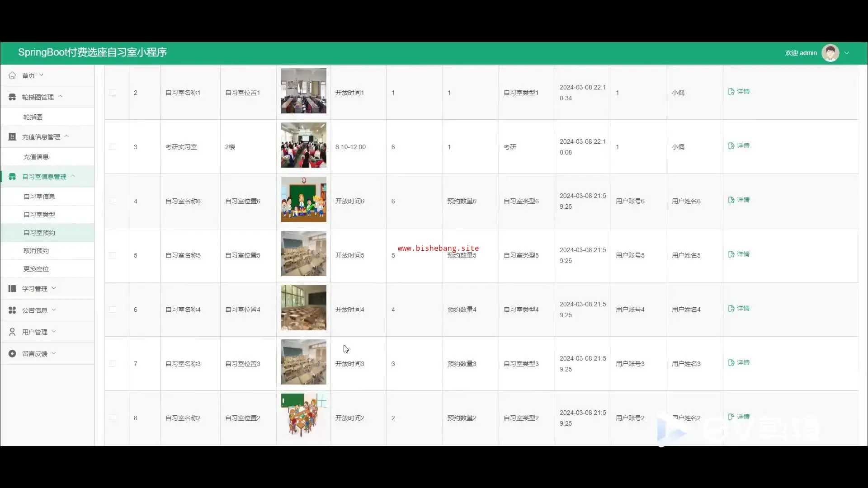Open 取消预约 submenu item
The height and width of the screenshot is (488, 868).
(x=36, y=251)
